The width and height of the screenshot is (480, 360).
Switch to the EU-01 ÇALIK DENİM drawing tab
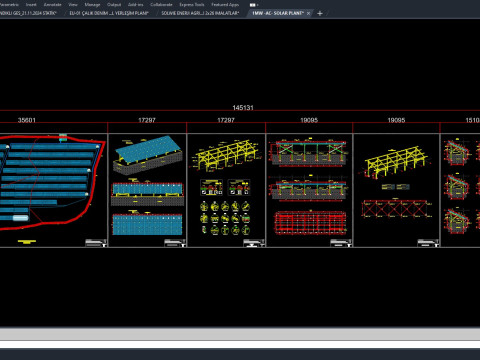[x=109, y=13]
